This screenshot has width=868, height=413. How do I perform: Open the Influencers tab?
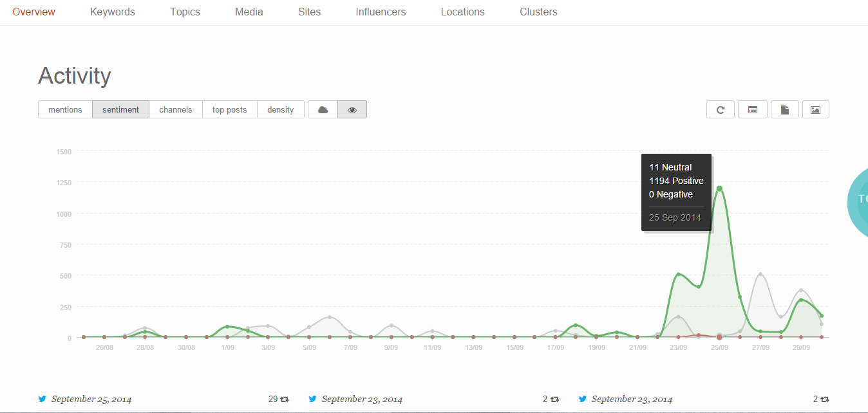(381, 12)
